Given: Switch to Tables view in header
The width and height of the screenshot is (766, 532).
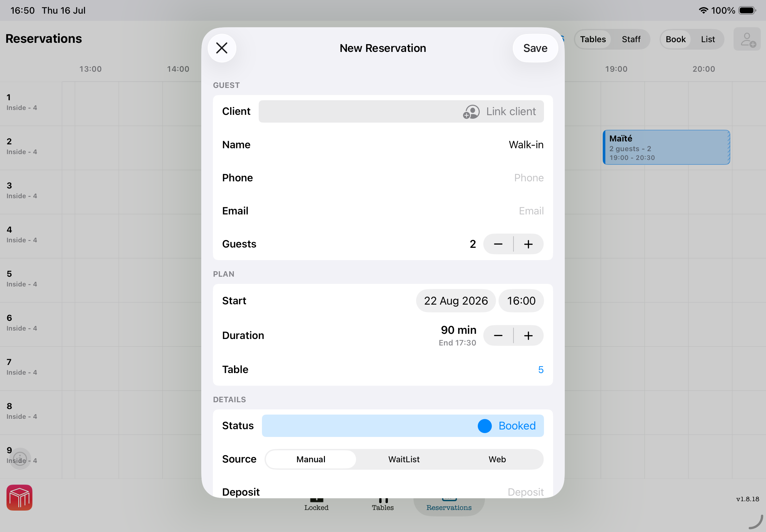Looking at the screenshot, I should tap(593, 39).
